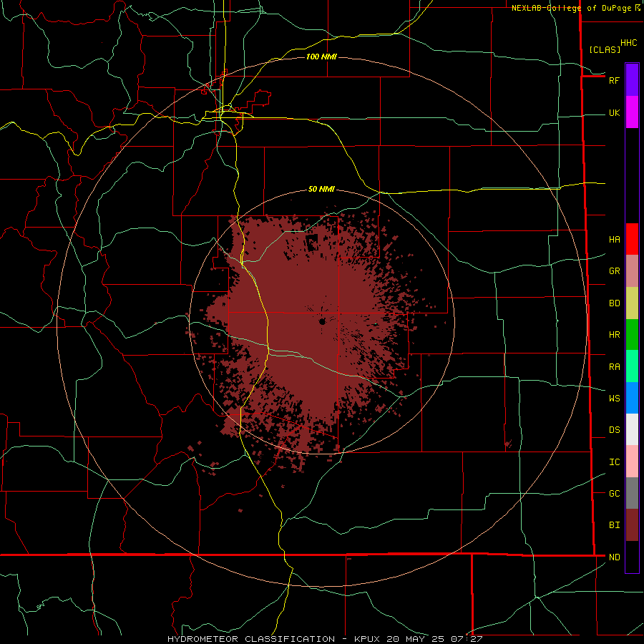The width and height of the screenshot is (644, 644).
Task: Pick the mint green RA legend swatch
Action: pyautogui.click(x=632, y=366)
